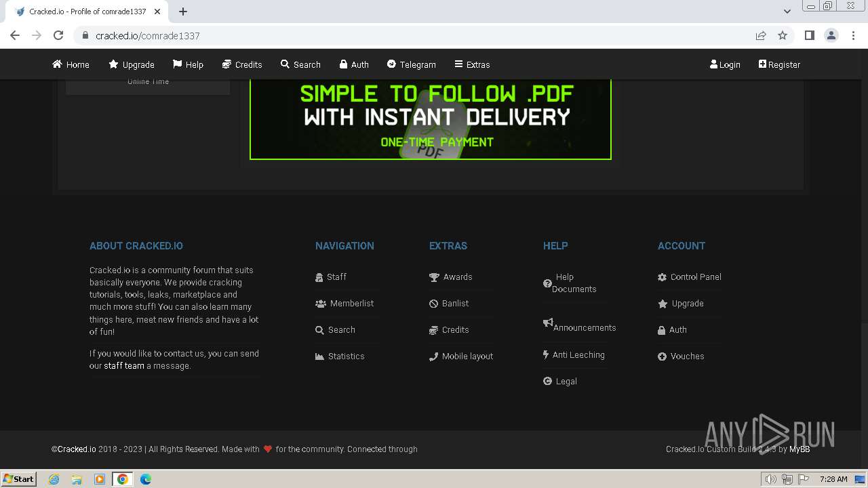The height and width of the screenshot is (488, 868).
Task: Click the Banlist ban icon in footer
Action: pos(433,304)
